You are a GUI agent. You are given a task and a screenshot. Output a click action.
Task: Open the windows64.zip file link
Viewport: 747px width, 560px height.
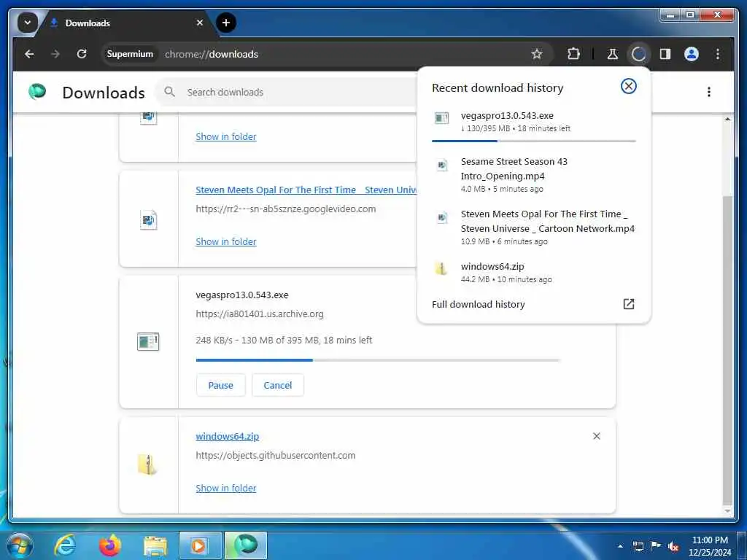(x=228, y=436)
